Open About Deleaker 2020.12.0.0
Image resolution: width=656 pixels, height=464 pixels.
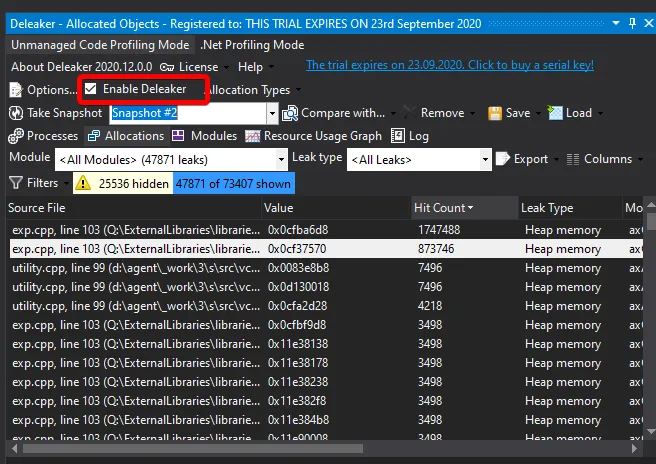click(x=82, y=67)
